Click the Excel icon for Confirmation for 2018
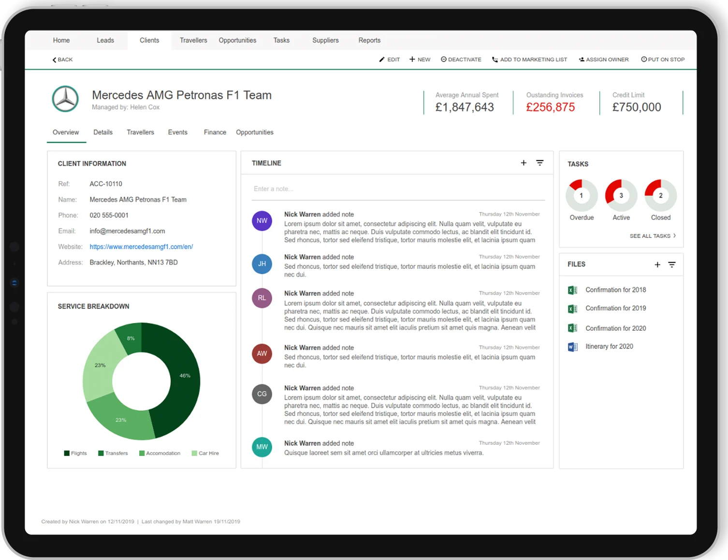Viewport: 728px width, 560px height. [573, 290]
